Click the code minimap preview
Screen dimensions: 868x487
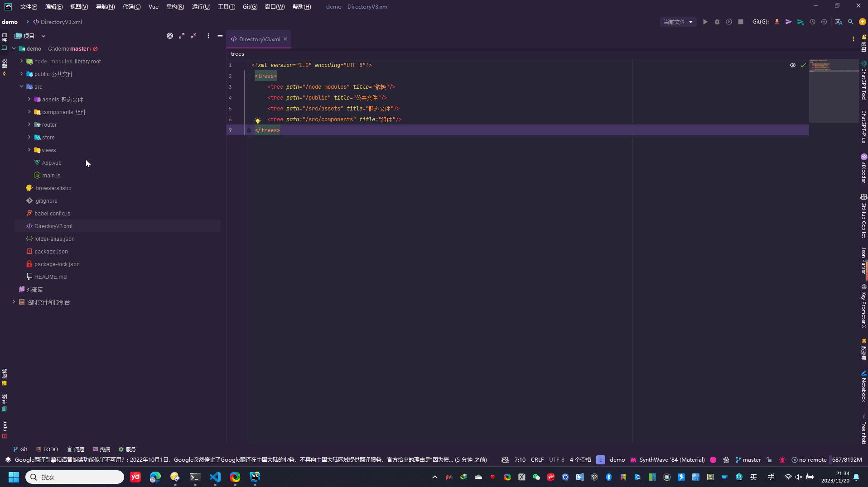click(x=834, y=91)
